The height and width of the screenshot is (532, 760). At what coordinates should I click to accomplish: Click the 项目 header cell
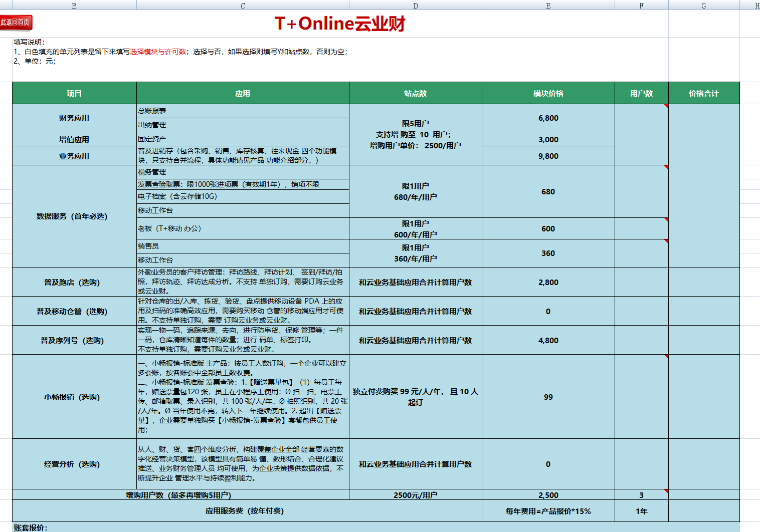click(74, 93)
